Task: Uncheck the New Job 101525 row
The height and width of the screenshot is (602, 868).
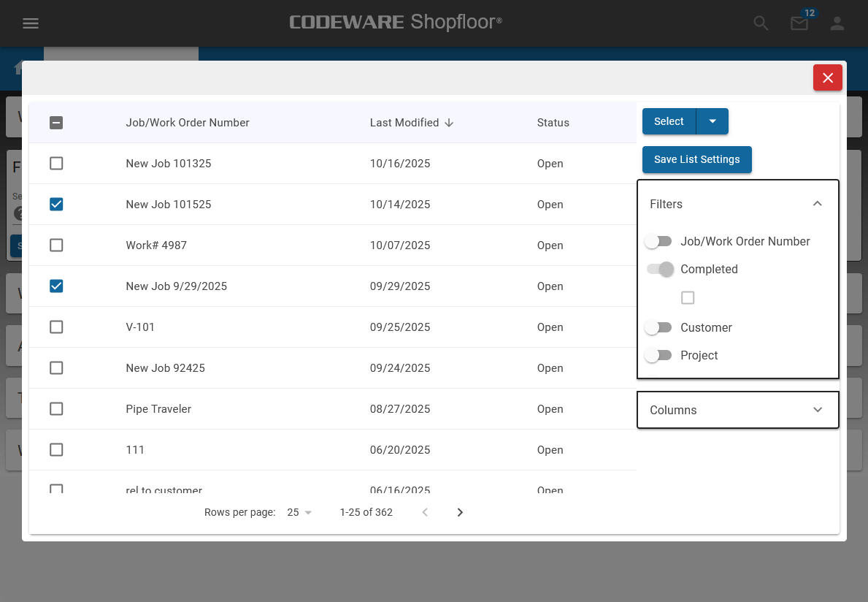Action: click(x=56, y=205)
